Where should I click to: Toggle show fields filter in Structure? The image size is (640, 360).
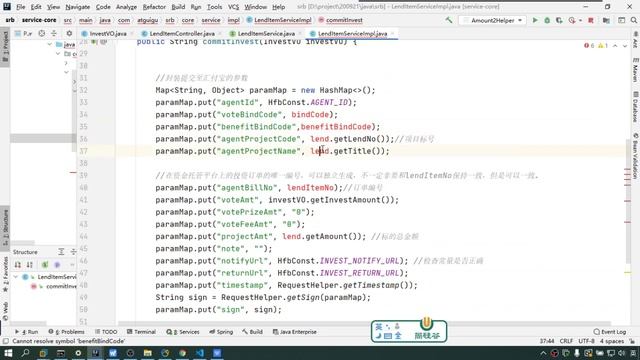click(x=45, y=265)
